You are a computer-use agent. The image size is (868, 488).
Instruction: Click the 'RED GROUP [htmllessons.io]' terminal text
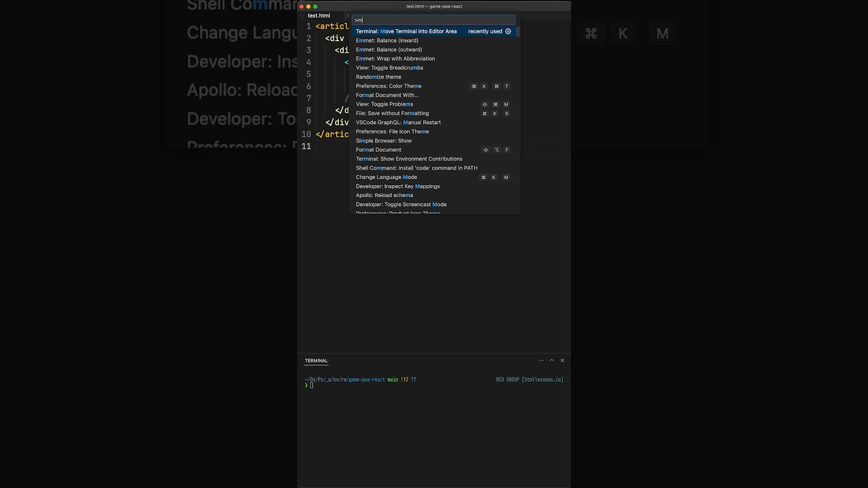[530, 380]
